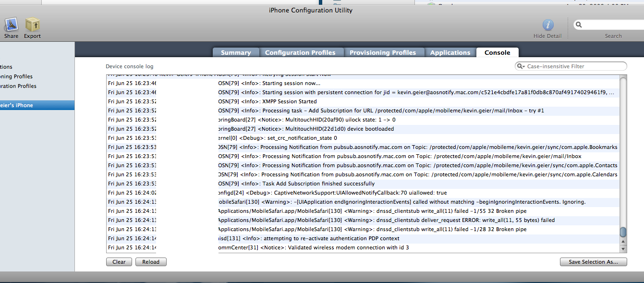Select the 'persistent connection for jid' line
This screenshot has height=283, width=644.
point(363,92)
